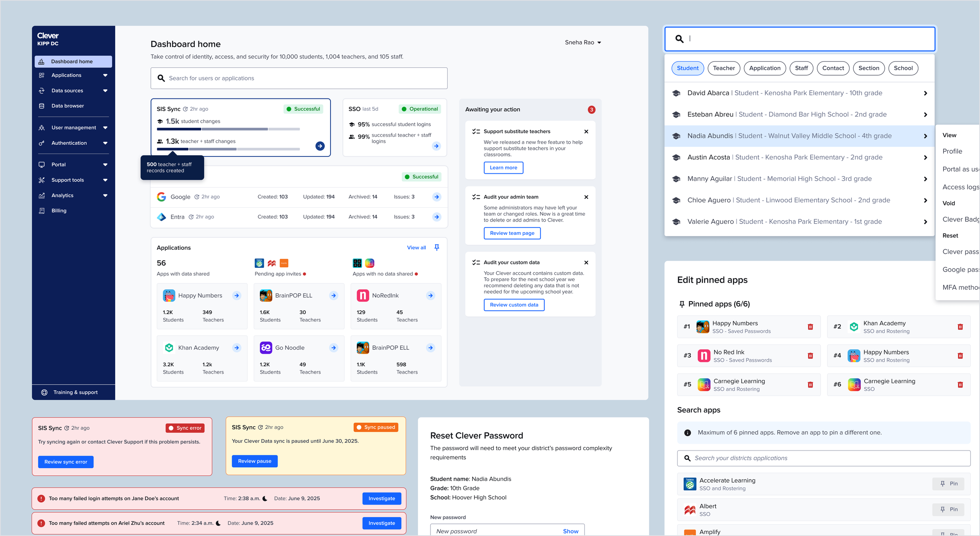The height and width of the screenshot is (536, 980).
Task: Choose Profile in the student context menu
Action: click(952, 151)
